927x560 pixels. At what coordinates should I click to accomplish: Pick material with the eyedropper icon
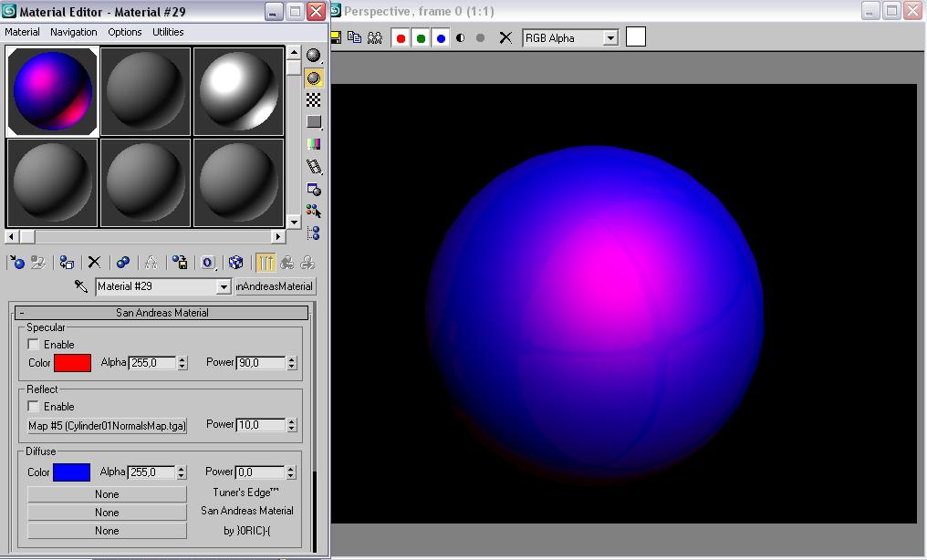click(81, 285)
